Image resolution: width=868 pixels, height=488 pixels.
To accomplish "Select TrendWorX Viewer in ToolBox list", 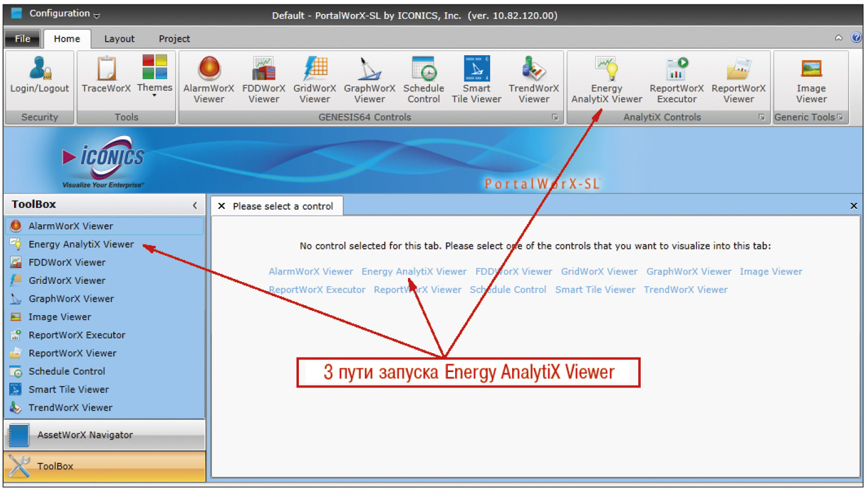I will (104, 408).
